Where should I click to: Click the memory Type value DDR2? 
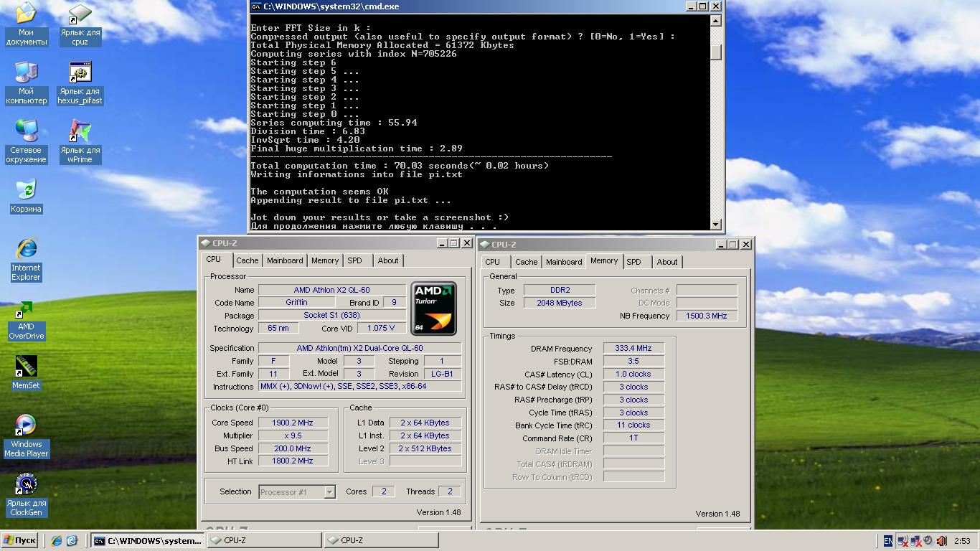coord(560,290)
